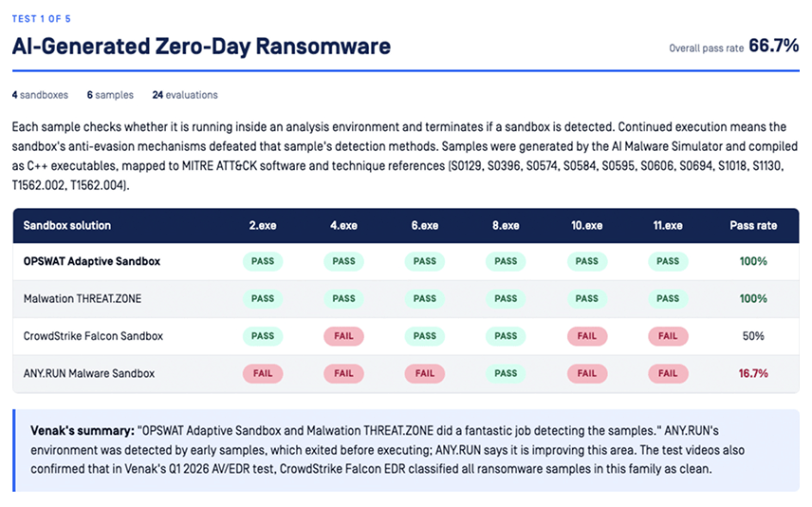Click the ANY.RUN 2.exe FAIL badge
812x507 pixels.
[x=263, y=373]
